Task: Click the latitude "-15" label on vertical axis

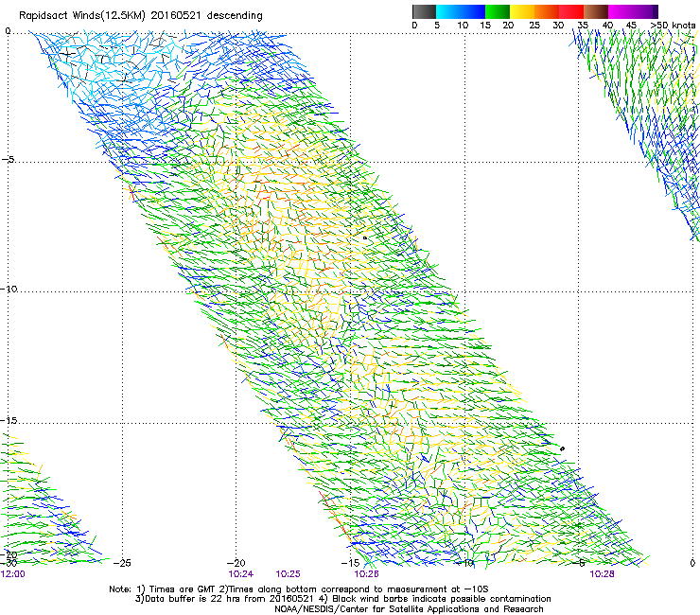Action: pyautogui.click(x=9, y=420)
